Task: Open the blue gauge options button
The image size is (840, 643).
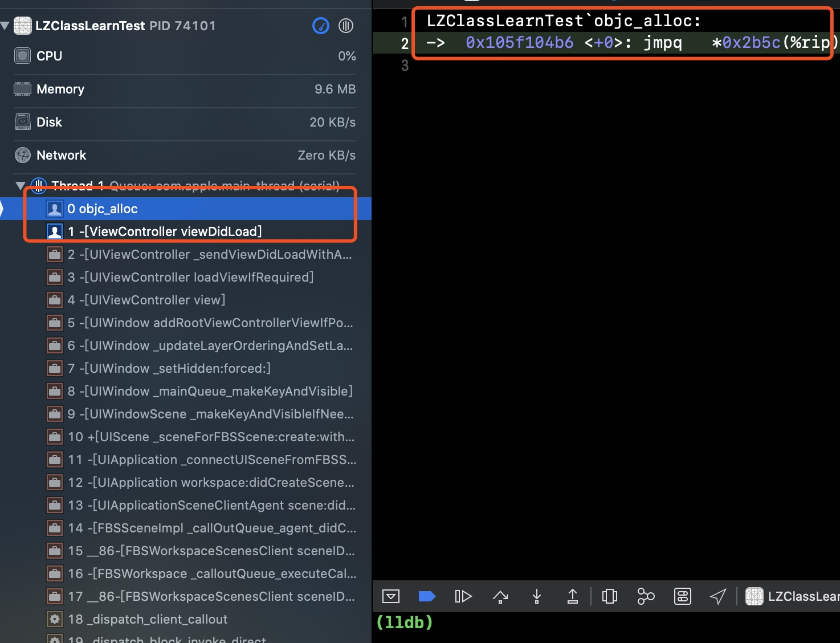Action: point(321,26)
